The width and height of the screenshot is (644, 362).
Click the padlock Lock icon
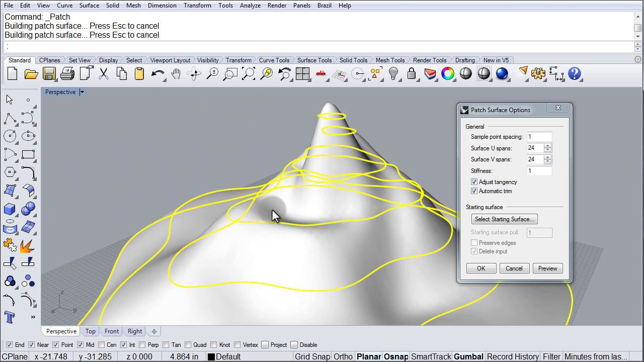tap(412, 74)
